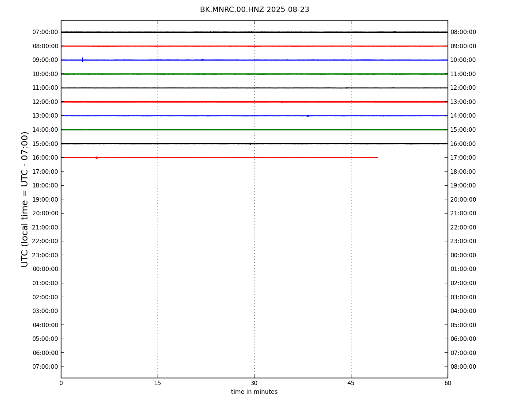The image size is (509, 420).
Task: Click the right-axis end-time label 19:00:00
Action: click(463, 186)
